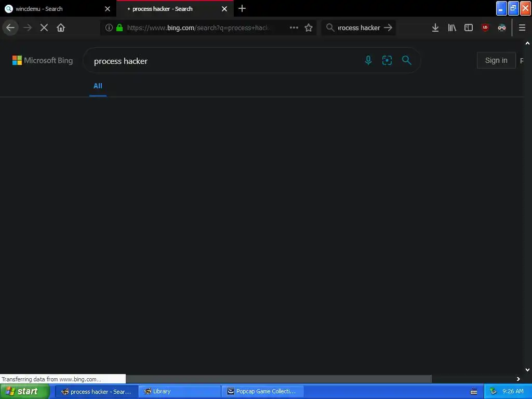The image size is (532, 399).
Task: Click the vertical scrollbar down arrow
Action: (527, 370)
